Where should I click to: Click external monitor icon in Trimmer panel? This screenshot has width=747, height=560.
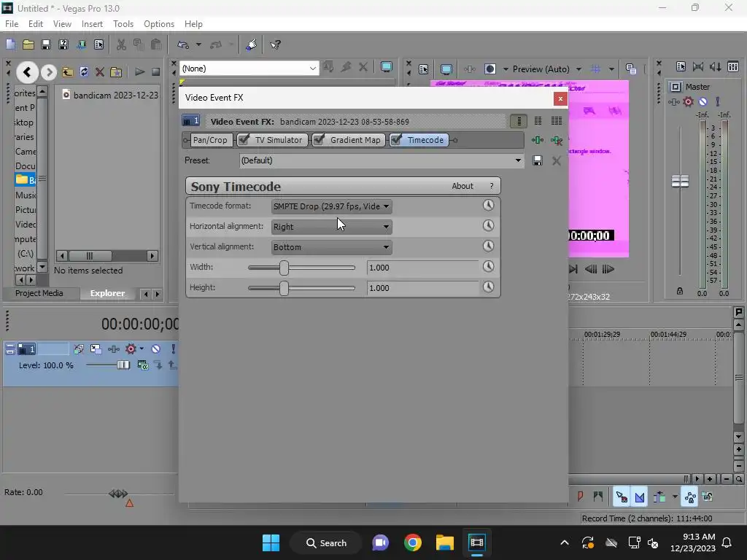pos(387,67)
